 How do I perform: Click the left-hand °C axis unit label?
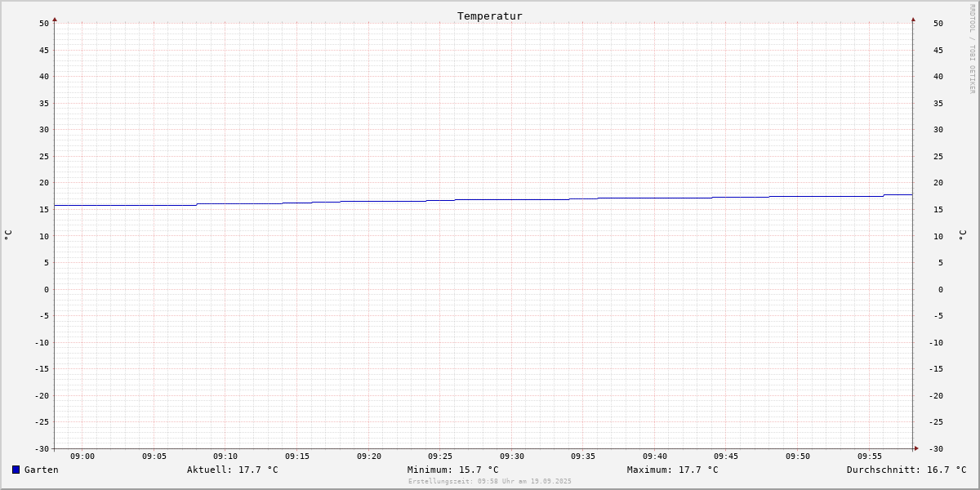(x=8, y=235)
